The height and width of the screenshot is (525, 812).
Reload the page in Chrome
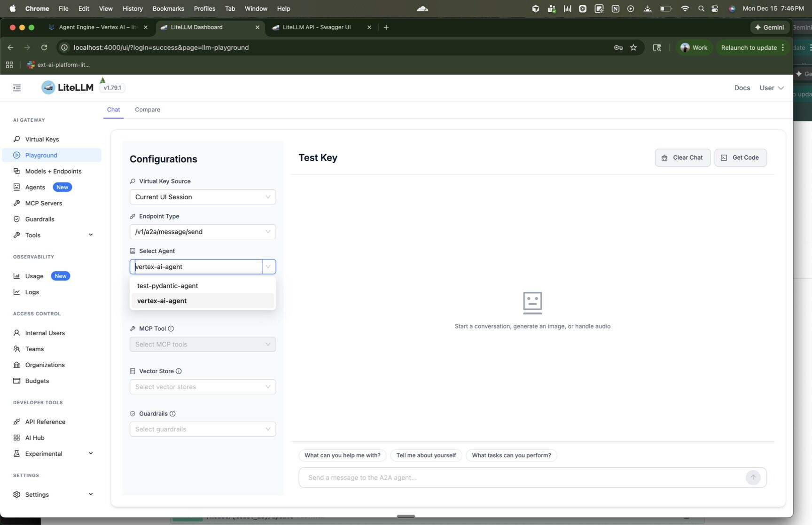tap(44, 47)
